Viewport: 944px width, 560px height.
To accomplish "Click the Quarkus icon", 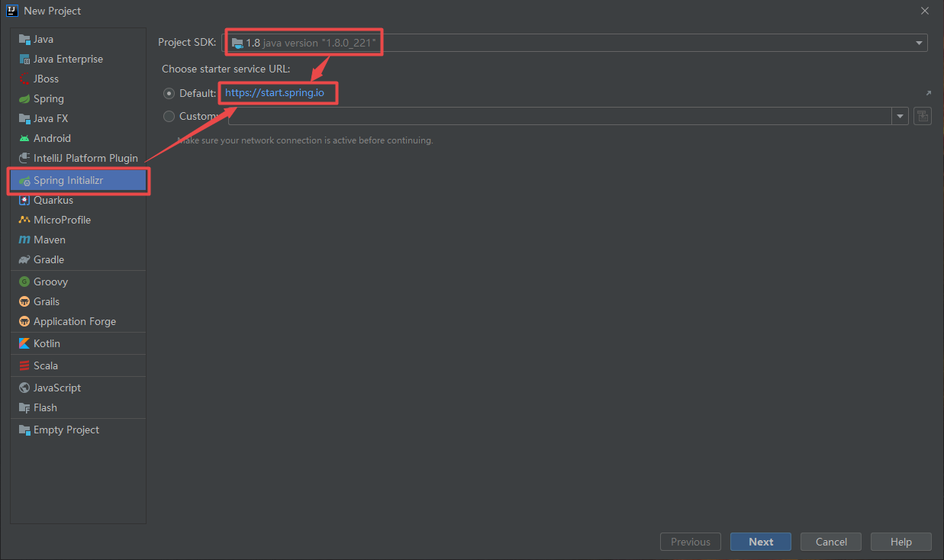I will click(x=24, y=200).
